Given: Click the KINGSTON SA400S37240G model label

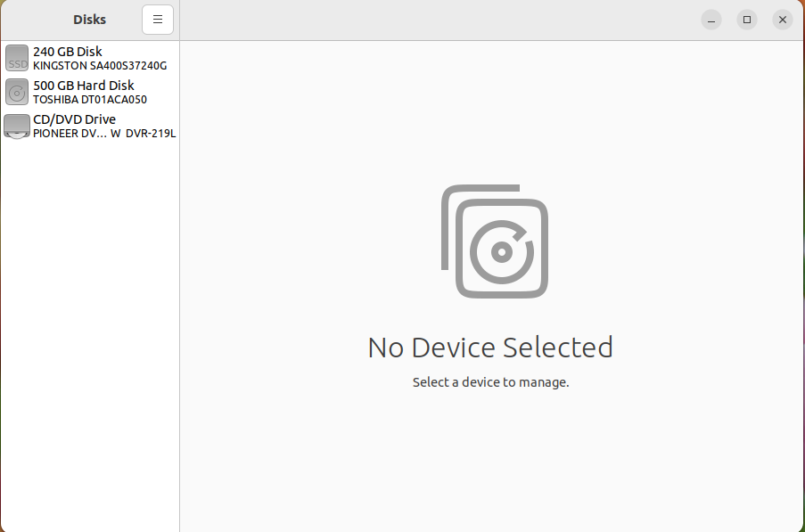Looking at the screenshot, I should tap(100, 66).
